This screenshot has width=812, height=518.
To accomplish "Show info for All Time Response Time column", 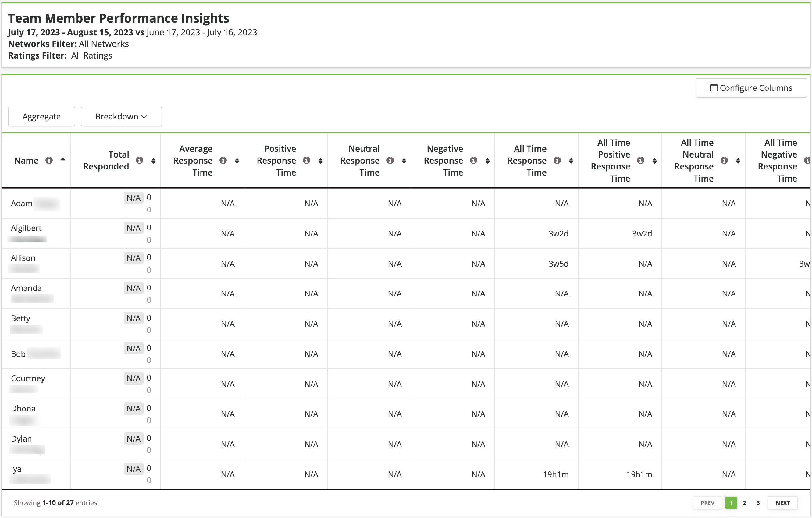I will tap(557, 160).
